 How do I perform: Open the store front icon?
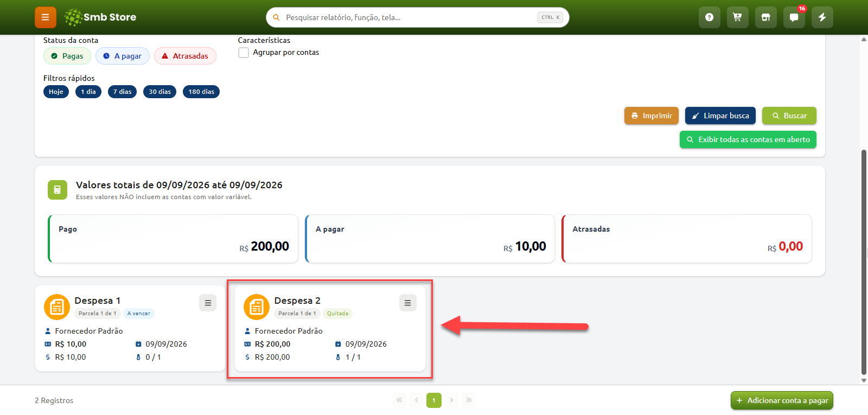pos(765,17)
